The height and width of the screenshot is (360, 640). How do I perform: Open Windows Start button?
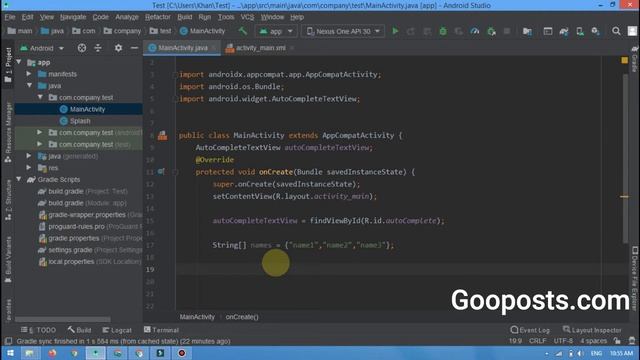coord(10,353)
